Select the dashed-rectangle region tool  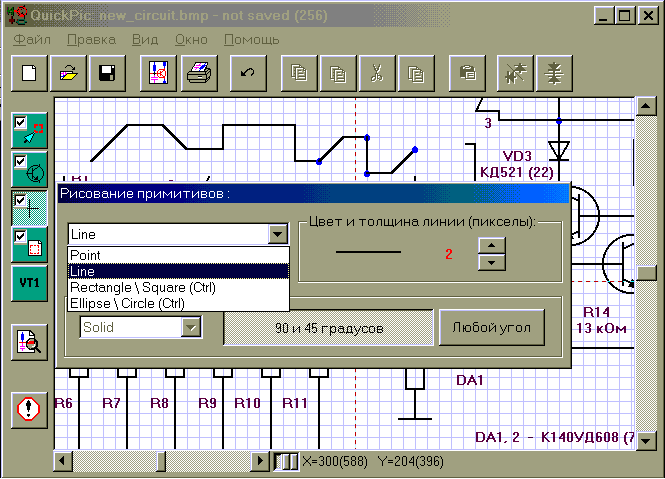[29, 245]
